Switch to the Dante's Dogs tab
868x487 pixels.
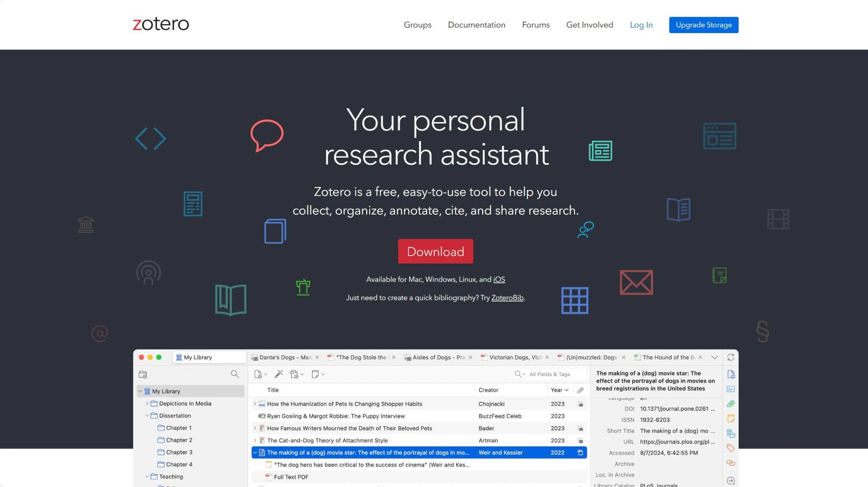coord(285,357)
